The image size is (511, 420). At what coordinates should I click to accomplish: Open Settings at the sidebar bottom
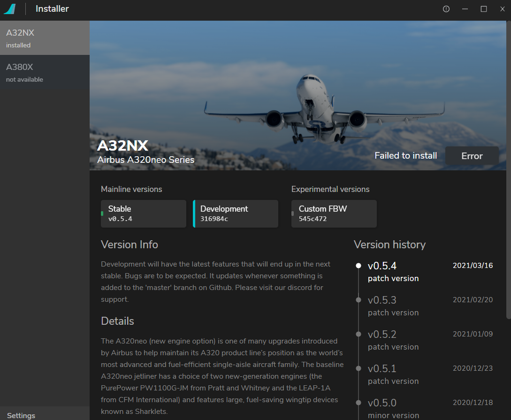tap(45, 414)
